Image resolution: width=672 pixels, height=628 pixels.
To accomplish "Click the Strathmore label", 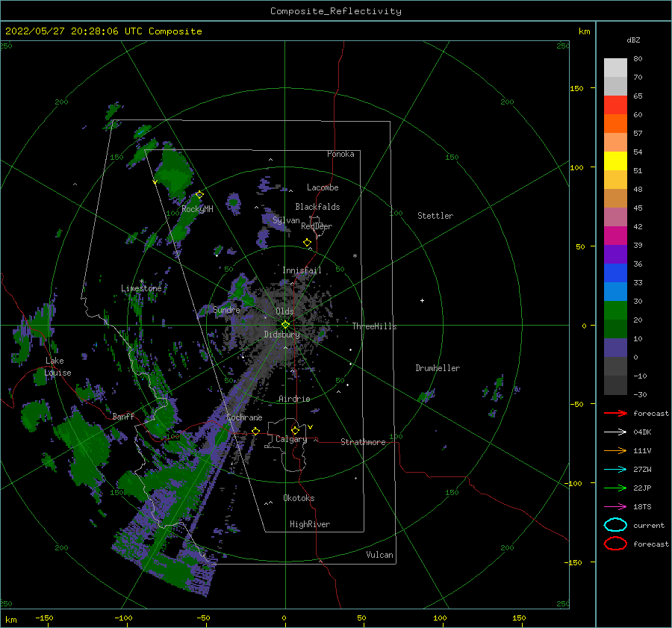I will [x=363, y=442].
